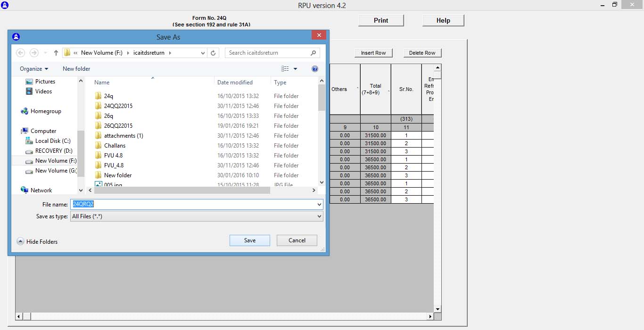Click the Homegroup icon

point(25,111)
